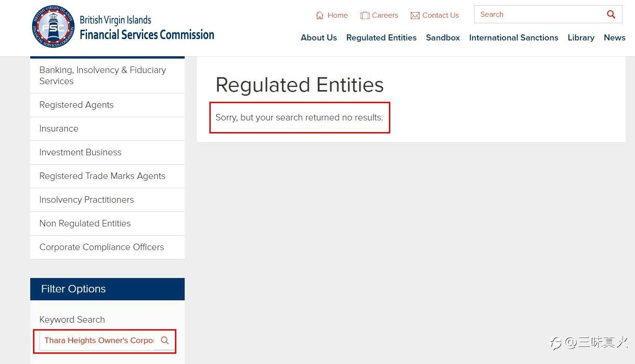Viewport: 635px width, 364px height.
Task: Click the Home house icon
Action: pos(320,15)
